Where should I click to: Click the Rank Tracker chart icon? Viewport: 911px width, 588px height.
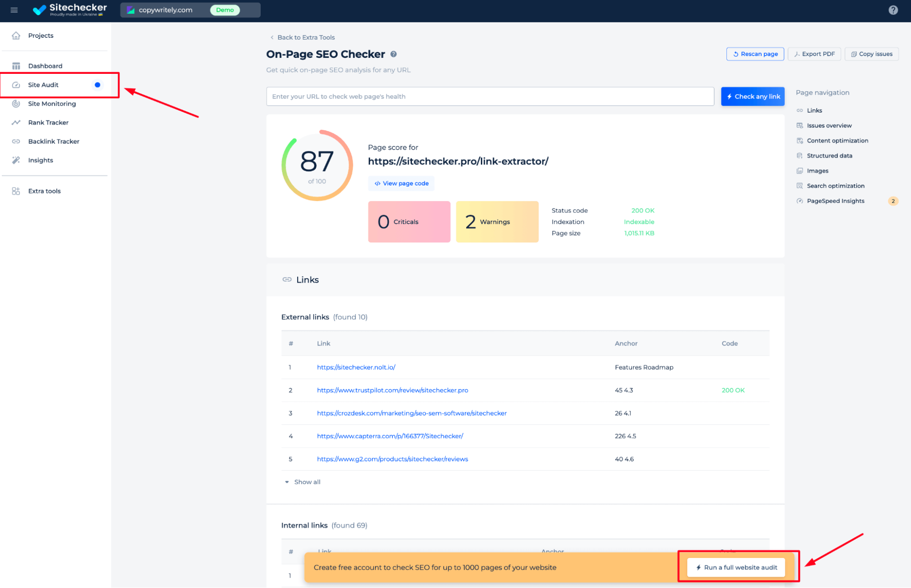coord(16,123)
